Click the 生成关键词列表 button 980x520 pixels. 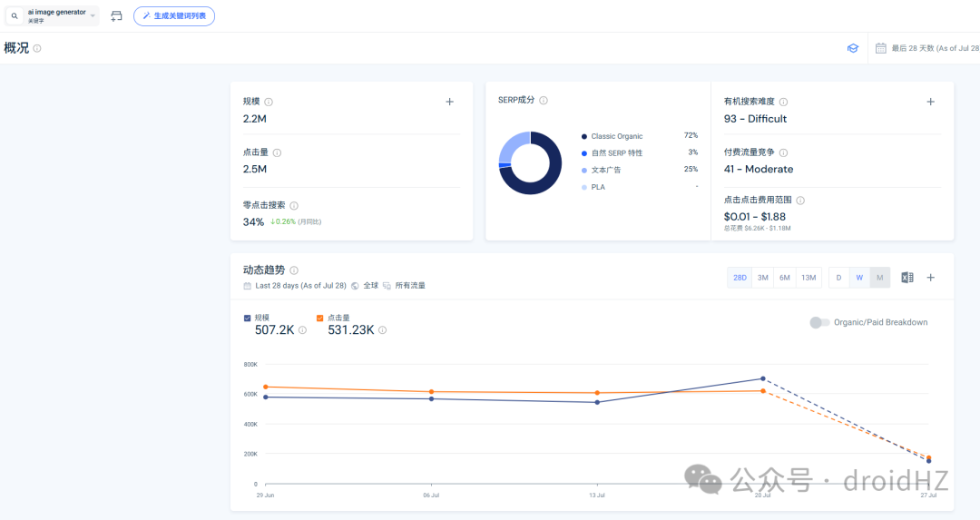click(x=174, y=16)
